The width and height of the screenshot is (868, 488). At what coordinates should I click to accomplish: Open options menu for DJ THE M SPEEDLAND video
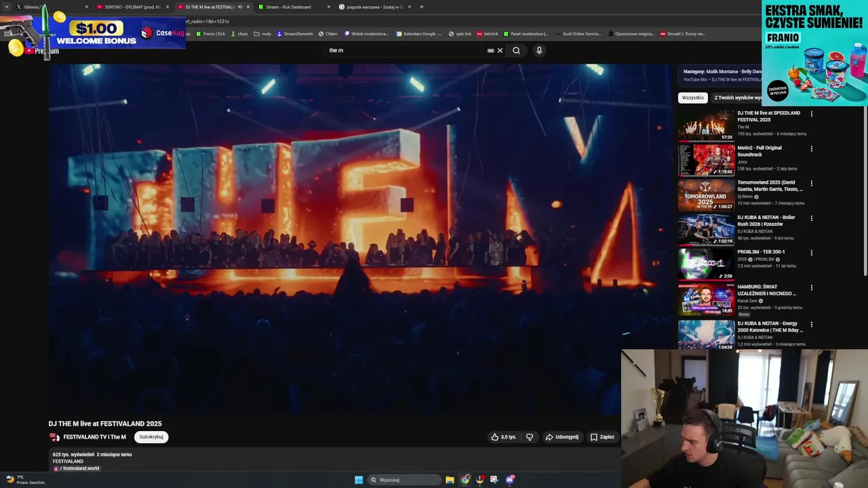coord(812,114)
